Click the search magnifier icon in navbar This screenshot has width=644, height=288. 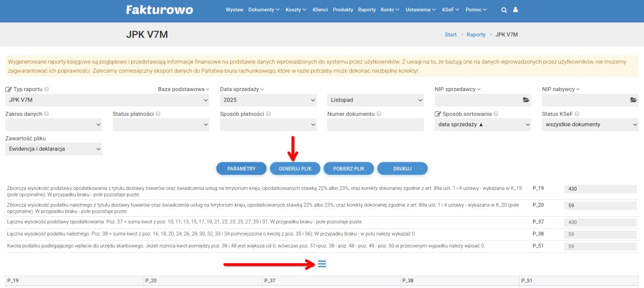pos(504,10)
